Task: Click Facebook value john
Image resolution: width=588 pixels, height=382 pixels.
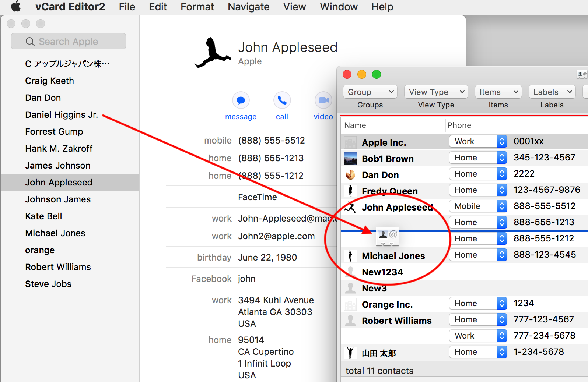Action: pos(246,279)
